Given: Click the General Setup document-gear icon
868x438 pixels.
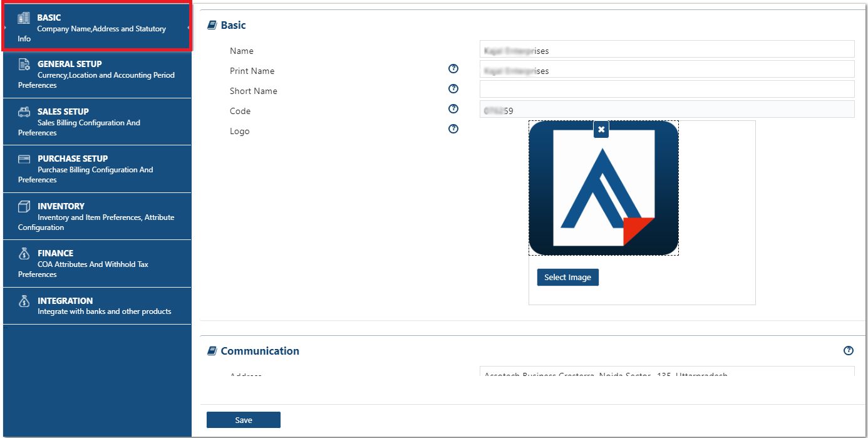Looking at the screenshot, I should [24, 64].
